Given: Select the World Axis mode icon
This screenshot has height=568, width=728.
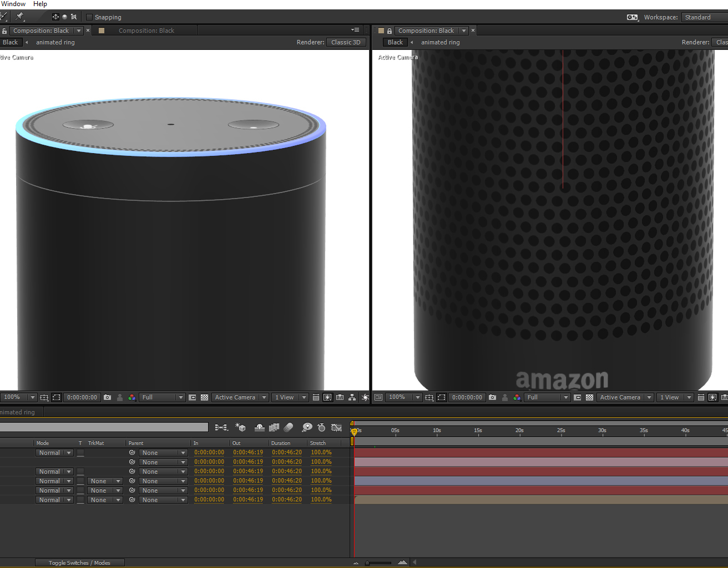Looking at the screenshot, I should (x=64, y=17).
